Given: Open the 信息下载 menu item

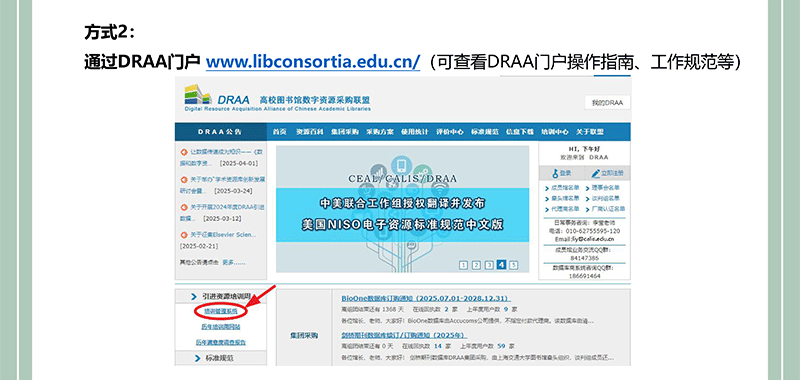Looking at the screenshot, I should [520, 132].
